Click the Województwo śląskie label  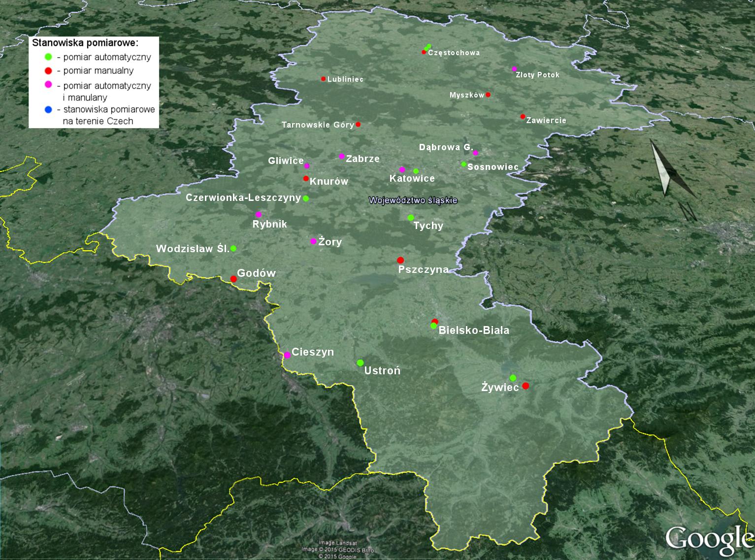(x=413, y=200)
